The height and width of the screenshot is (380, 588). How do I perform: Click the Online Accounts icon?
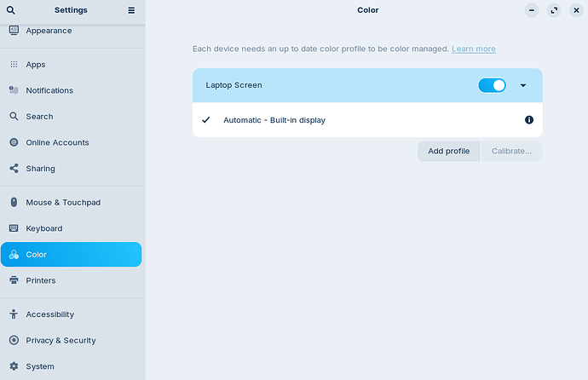(x=14, y=142)
